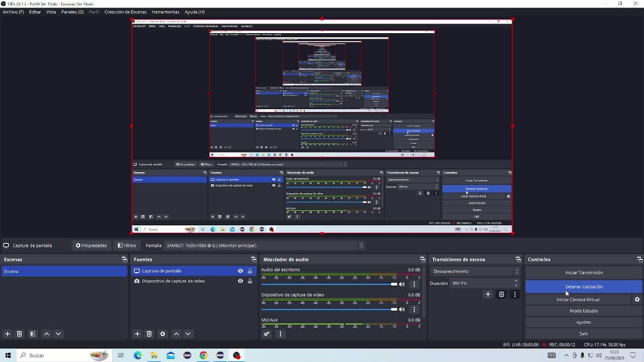Screen dimensions: 644x362
Task: Open the Herramientas menu
Action: (165, 12)
